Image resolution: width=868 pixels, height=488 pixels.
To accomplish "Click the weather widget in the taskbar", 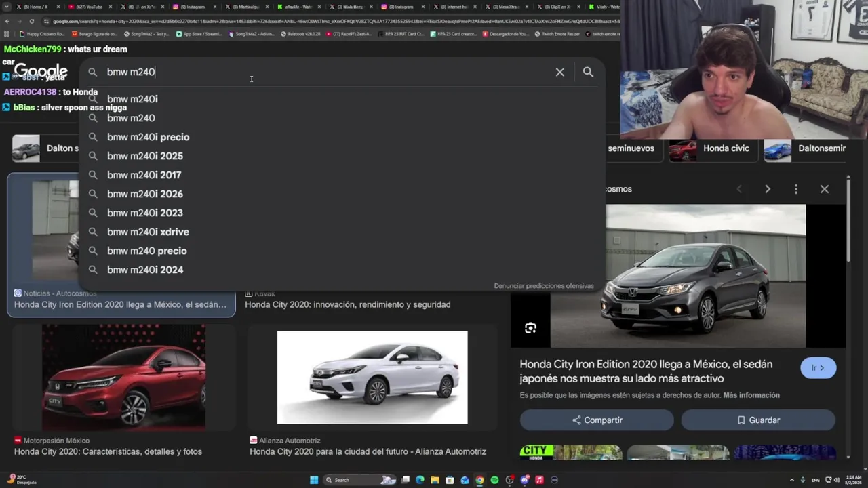I will pos(20,480).
